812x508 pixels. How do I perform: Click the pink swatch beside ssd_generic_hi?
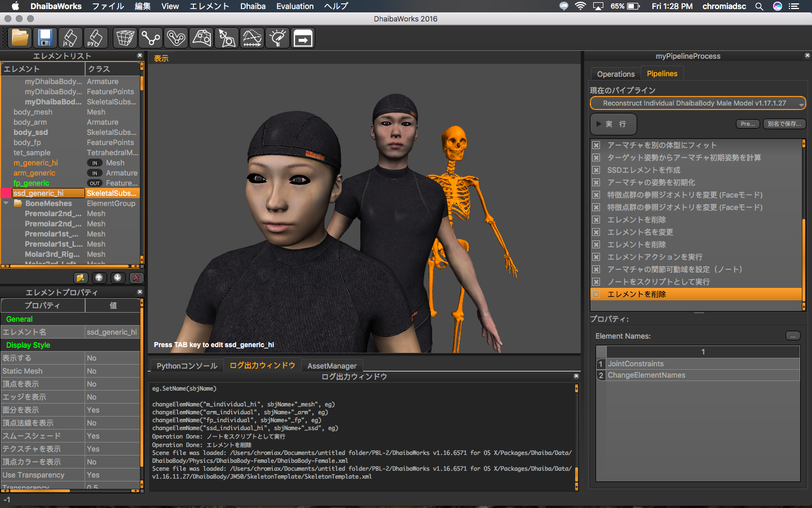coord(7,193)
